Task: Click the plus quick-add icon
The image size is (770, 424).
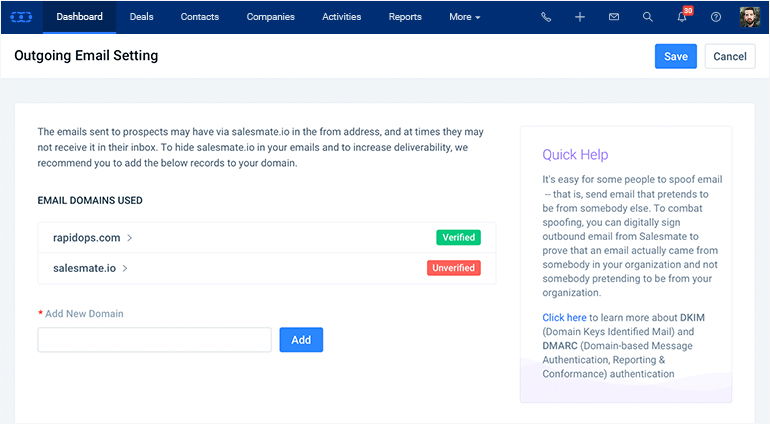Action: point(579,17)
